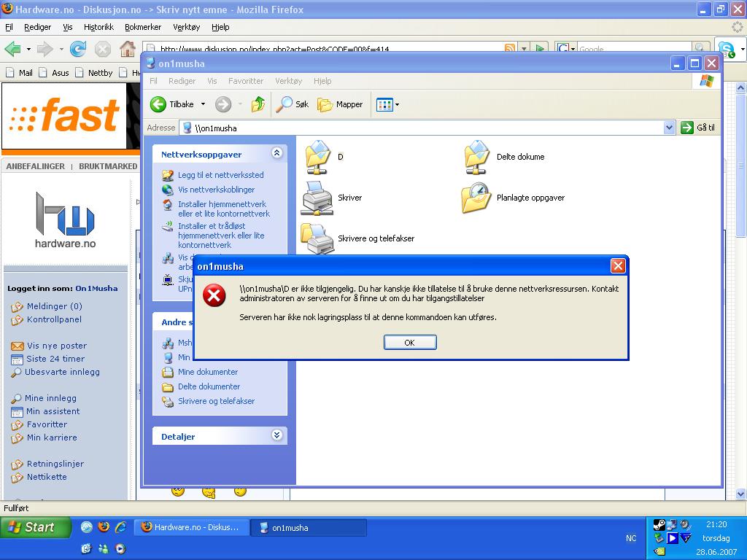Click the Firefox search engine dropdown

pos(566,49)
